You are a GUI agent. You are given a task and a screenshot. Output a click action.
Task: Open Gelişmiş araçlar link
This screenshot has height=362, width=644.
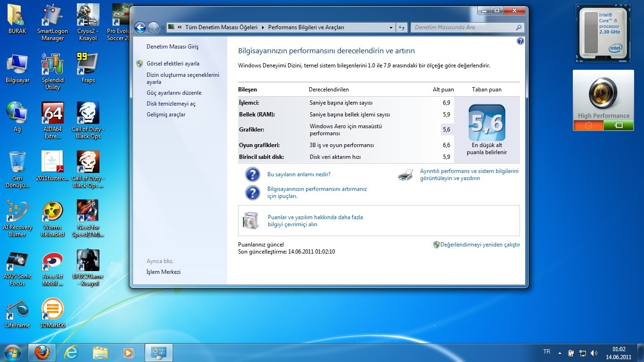coord(166,115)
